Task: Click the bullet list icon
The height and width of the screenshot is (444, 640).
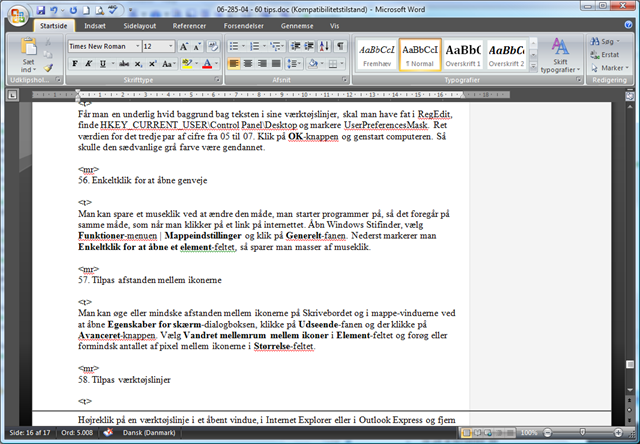Action: coord(234,46)
